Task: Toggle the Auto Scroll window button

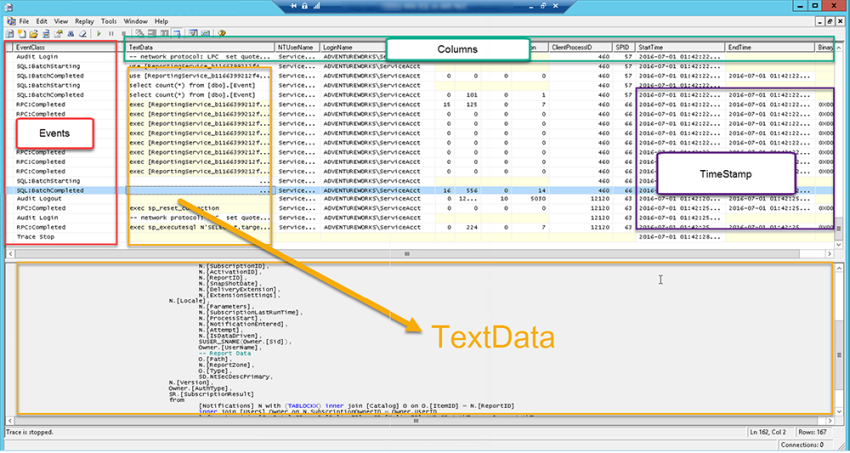Action: tap(177, 34)
